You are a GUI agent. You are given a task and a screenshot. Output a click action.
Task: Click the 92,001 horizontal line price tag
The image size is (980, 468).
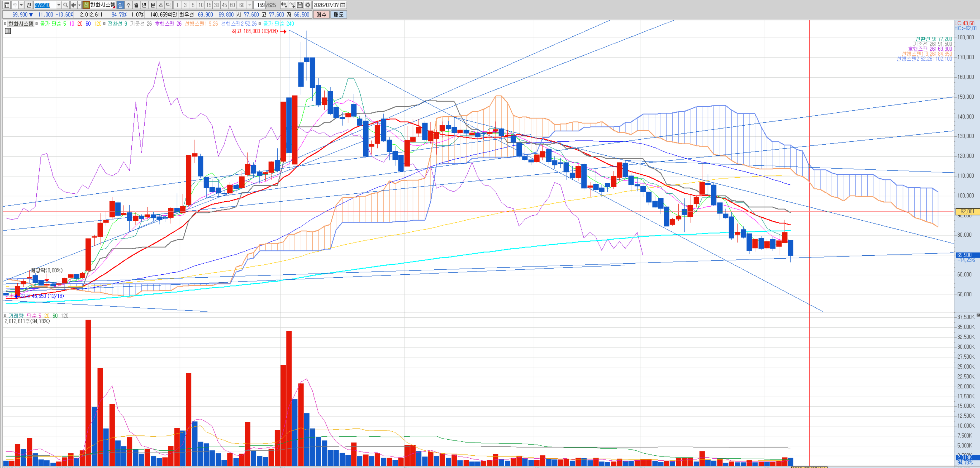[x=967, y=212]
